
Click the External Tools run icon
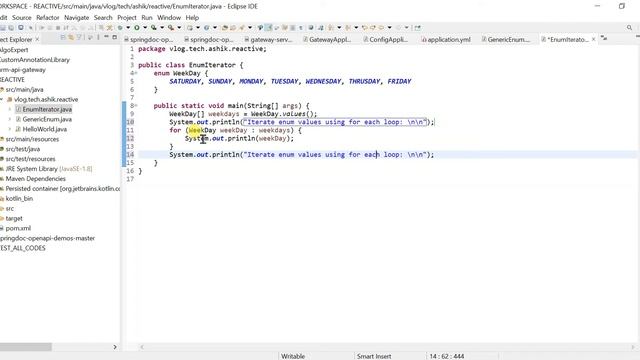click(x=171, y=28)
